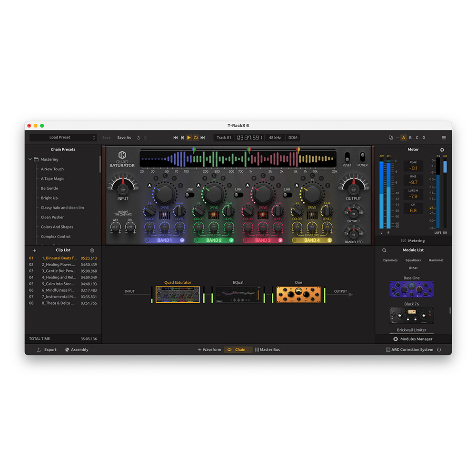Click the Module List search icon
The height and width of the screenshot is (476, 476).
click(384, 250)
